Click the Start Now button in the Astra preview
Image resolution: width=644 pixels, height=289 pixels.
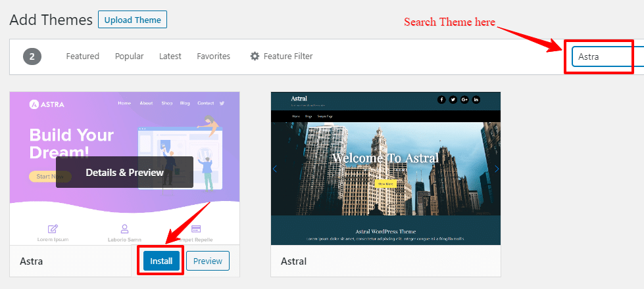(50, 177)
